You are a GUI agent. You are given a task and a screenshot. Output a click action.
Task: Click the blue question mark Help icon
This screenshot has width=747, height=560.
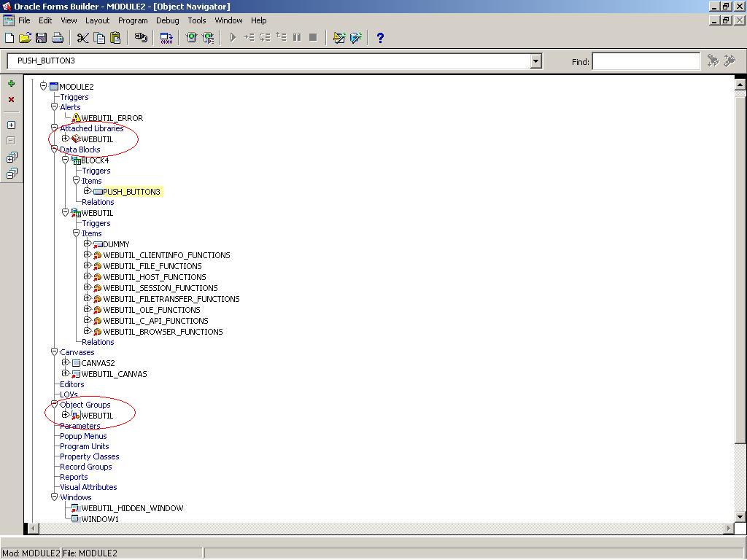380,38
